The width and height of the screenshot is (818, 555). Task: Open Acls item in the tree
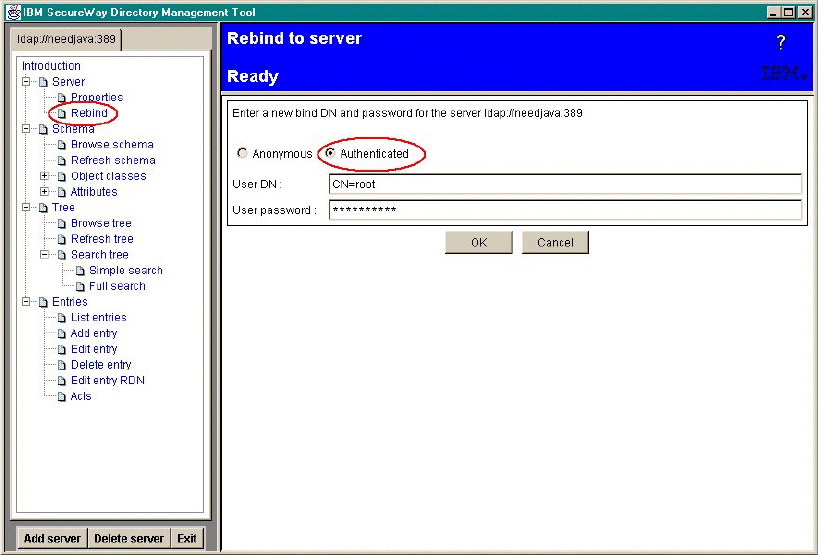click(81, 396)
